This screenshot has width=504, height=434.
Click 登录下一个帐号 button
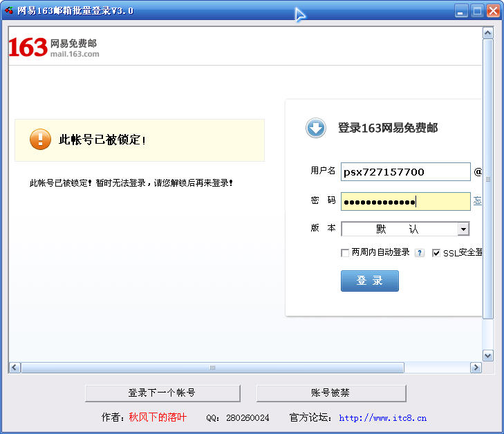(162, 393)
